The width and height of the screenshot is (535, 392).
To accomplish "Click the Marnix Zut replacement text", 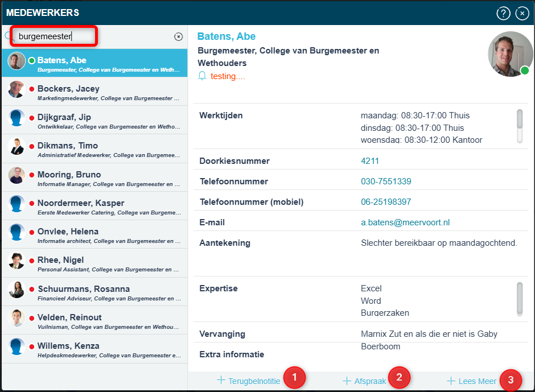I will tap(429, 340).
